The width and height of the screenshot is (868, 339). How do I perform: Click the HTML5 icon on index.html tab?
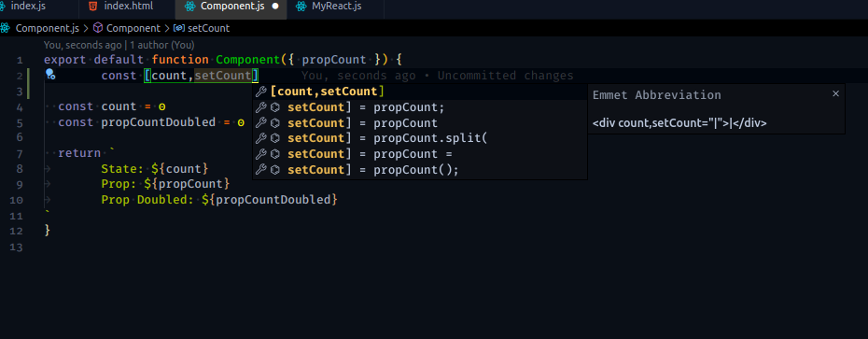93,7
